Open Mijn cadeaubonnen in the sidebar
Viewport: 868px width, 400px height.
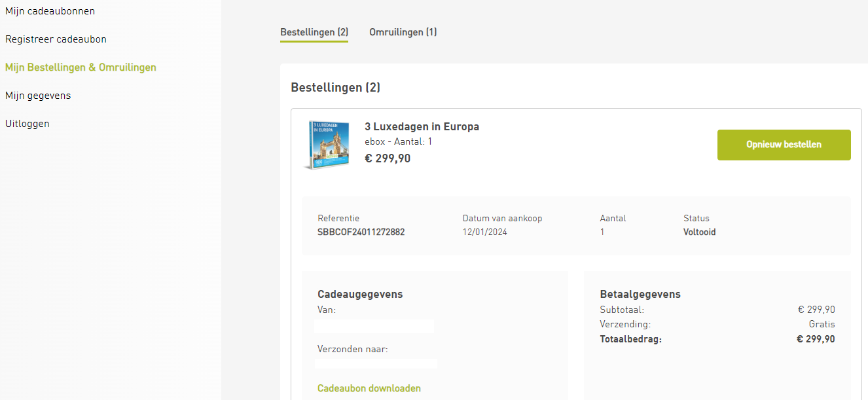pyautogui.click(x=50, y=11)
